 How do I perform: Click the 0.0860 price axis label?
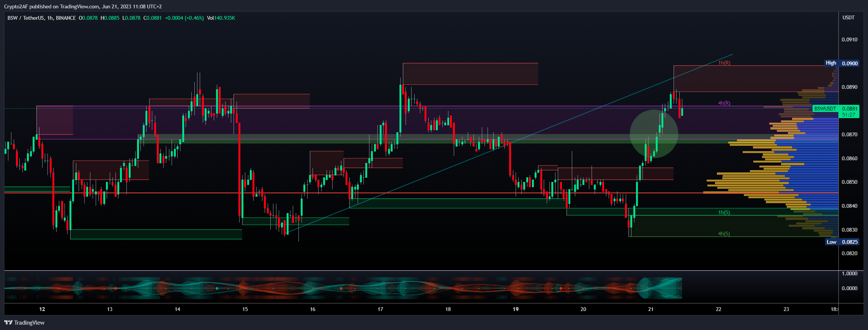click(849, 158)
